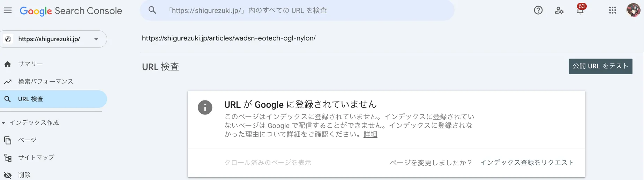The height and width of the screenshot is (180, 644).
Task: Open 削除 removals page
Action: 24,175
